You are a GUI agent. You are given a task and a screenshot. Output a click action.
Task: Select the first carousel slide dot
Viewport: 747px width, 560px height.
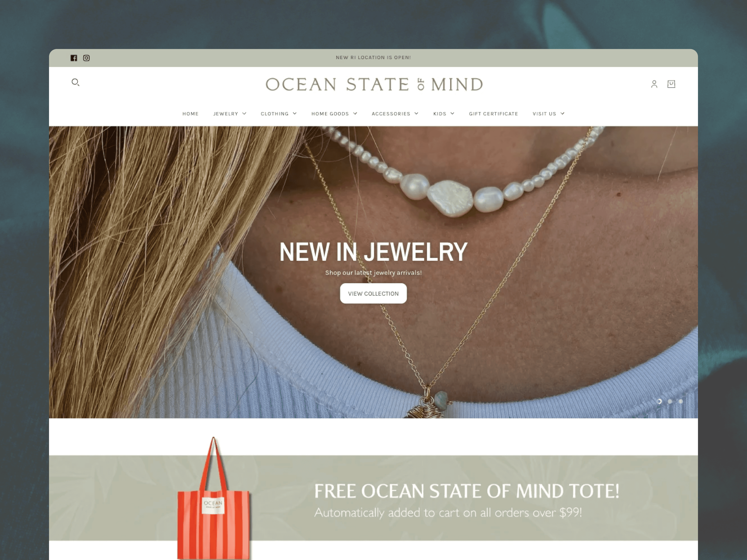659,401
